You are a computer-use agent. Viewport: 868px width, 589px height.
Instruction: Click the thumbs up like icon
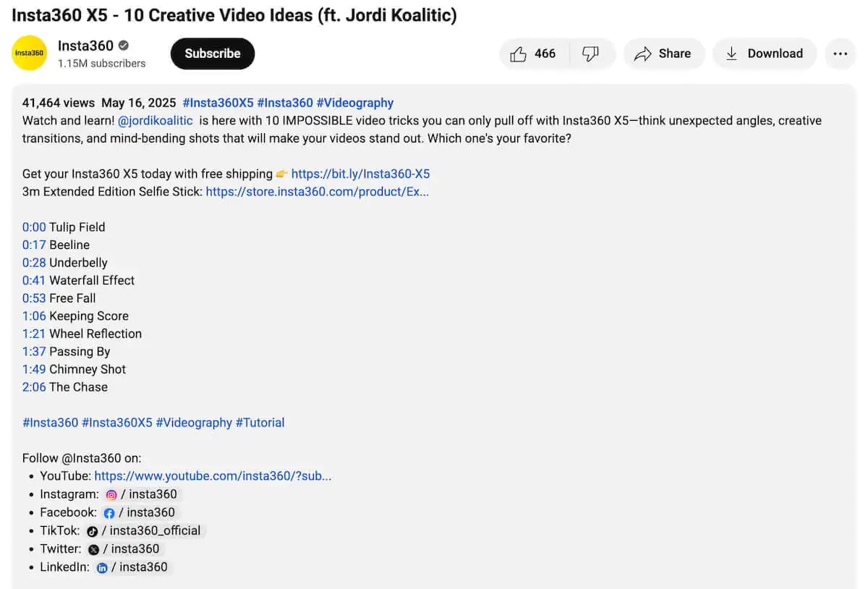point(519,54)
